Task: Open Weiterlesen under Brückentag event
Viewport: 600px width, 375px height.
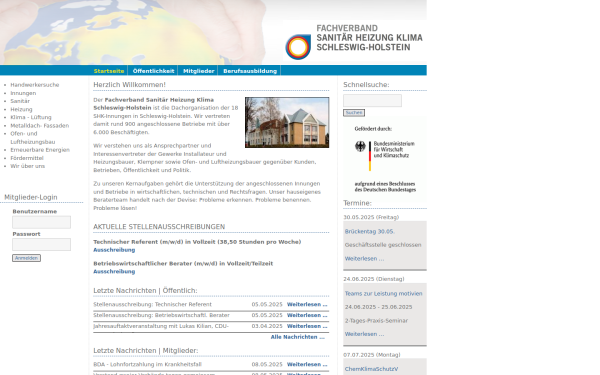Action: (364, 259)
